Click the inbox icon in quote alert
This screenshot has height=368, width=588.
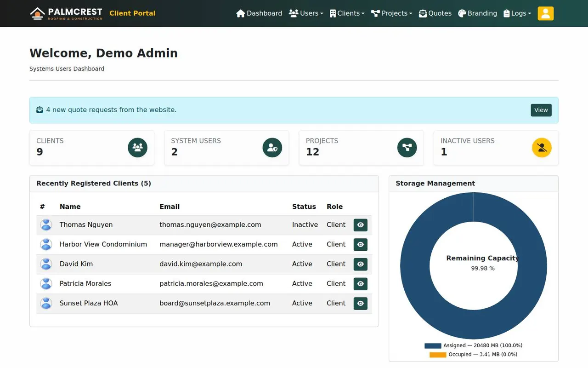40,110
